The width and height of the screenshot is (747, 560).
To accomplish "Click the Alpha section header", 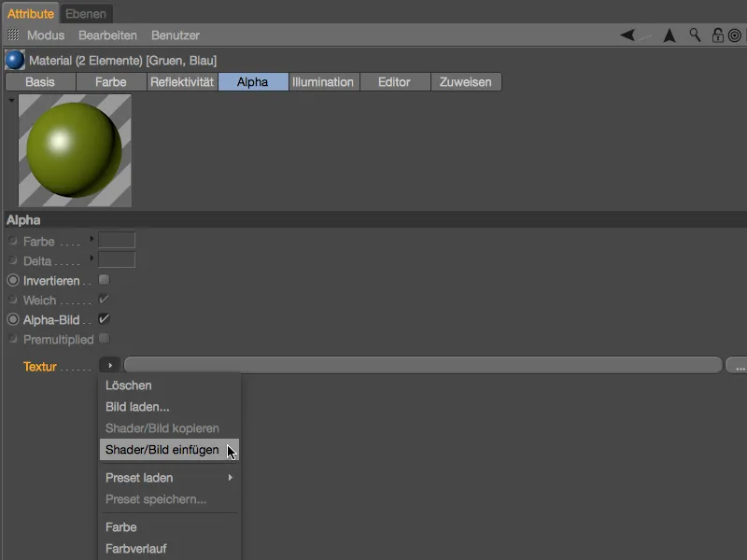I will tap(375, 220).
